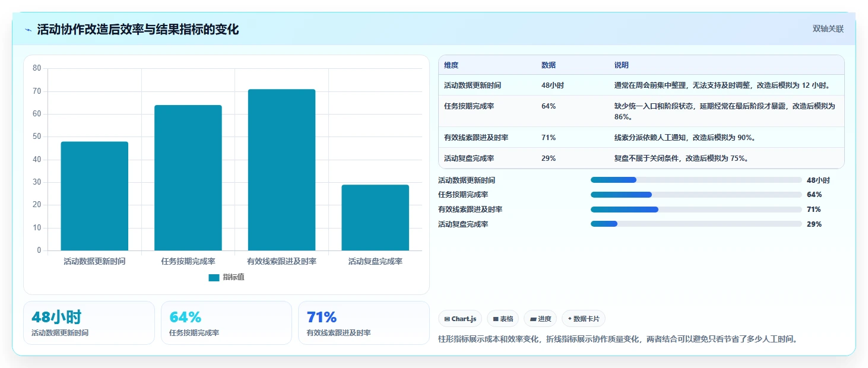Select the 进度 tag chip
This screenshot has height=368, width=868.
point(541,319)
